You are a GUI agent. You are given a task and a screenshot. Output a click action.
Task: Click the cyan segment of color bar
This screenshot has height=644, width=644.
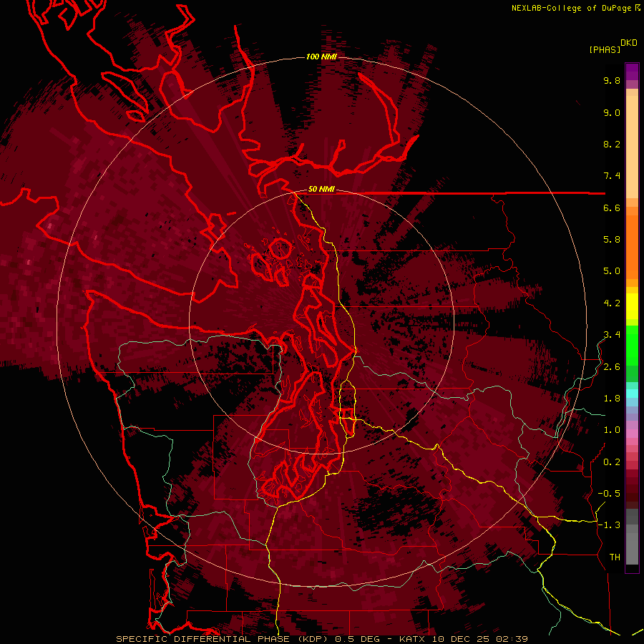[632, 394]
